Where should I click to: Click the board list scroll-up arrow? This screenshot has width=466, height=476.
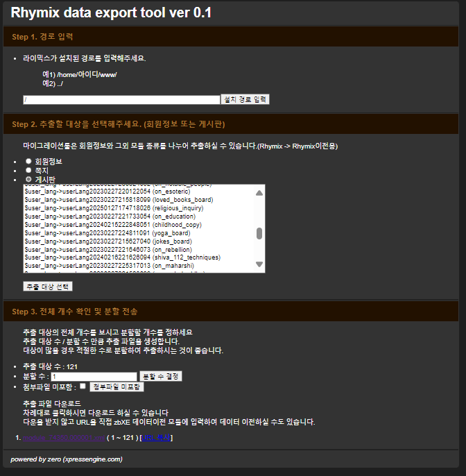259,193
